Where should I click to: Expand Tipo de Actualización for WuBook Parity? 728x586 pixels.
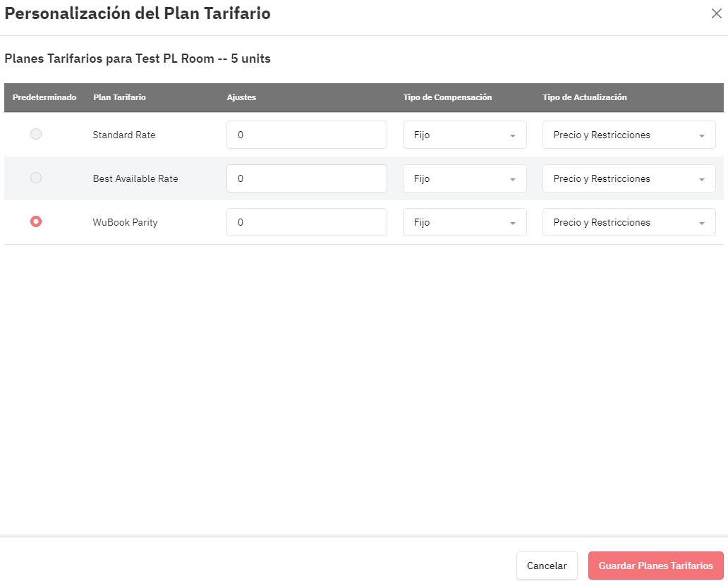(629, 222)
